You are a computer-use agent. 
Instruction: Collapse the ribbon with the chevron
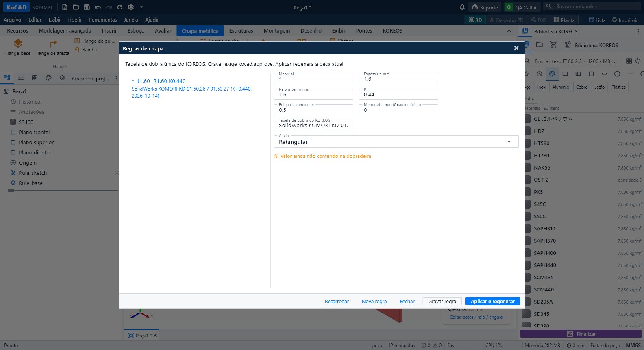[x=509, y=31]
